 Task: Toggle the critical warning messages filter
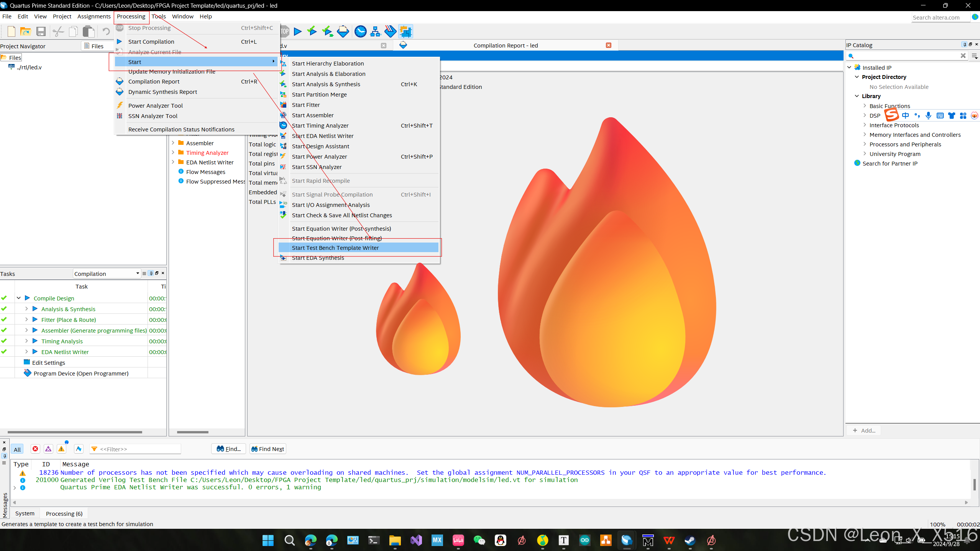[x=48, y=449]
